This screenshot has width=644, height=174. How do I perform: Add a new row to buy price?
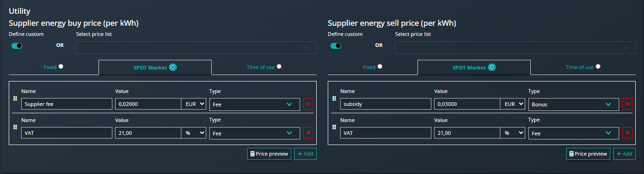[306, 154]
